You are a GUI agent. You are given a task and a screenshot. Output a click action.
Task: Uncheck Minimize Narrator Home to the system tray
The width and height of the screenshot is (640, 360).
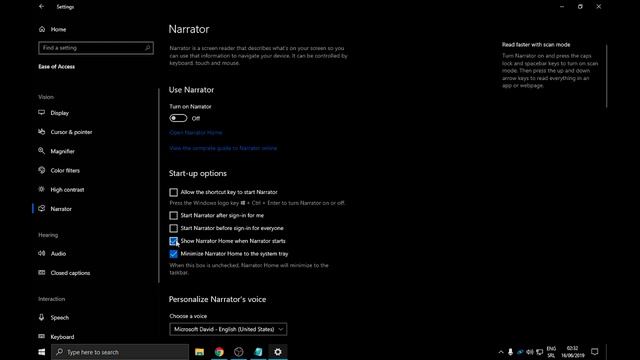click(x=173, y=254)
